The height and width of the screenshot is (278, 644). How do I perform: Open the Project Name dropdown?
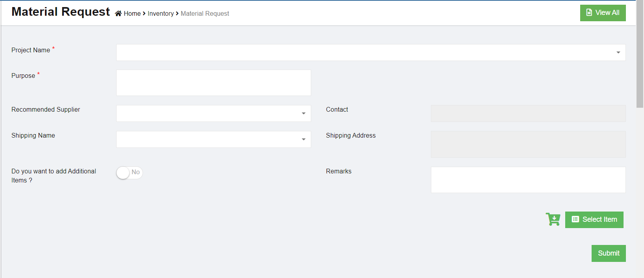[370, 53]
